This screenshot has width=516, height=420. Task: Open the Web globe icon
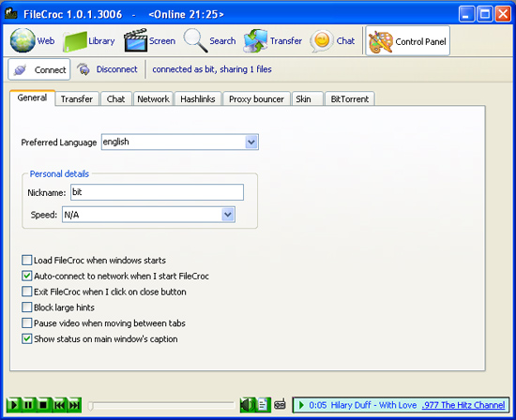click(x=23, y=40)
